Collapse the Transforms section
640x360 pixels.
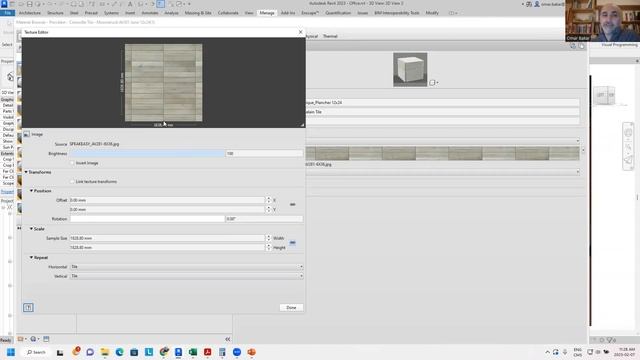(26, 172)
